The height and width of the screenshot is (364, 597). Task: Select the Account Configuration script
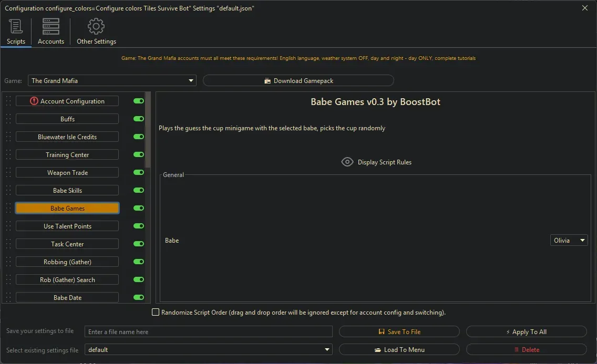pos(67,101)
